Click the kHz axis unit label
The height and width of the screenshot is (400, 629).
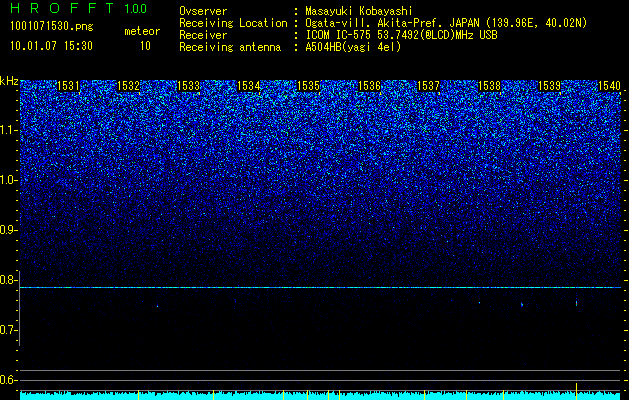tap(9, 81)
